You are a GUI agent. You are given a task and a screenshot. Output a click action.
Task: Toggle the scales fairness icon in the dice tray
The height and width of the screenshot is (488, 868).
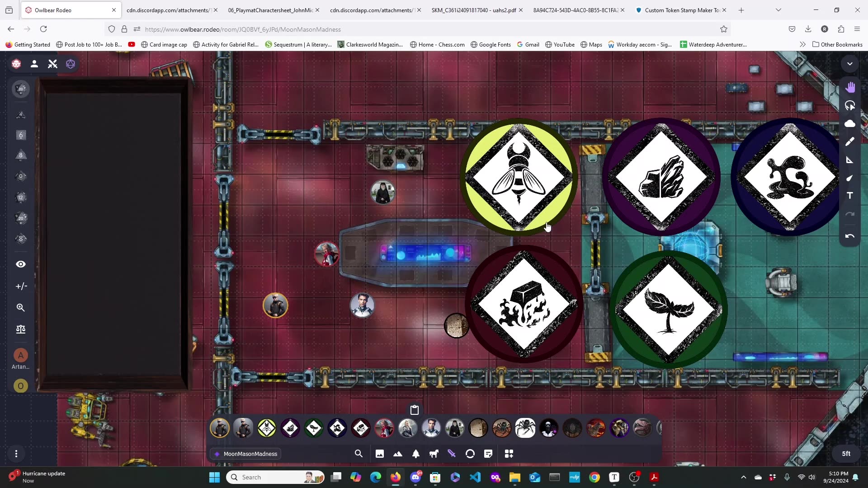[21, 329]
